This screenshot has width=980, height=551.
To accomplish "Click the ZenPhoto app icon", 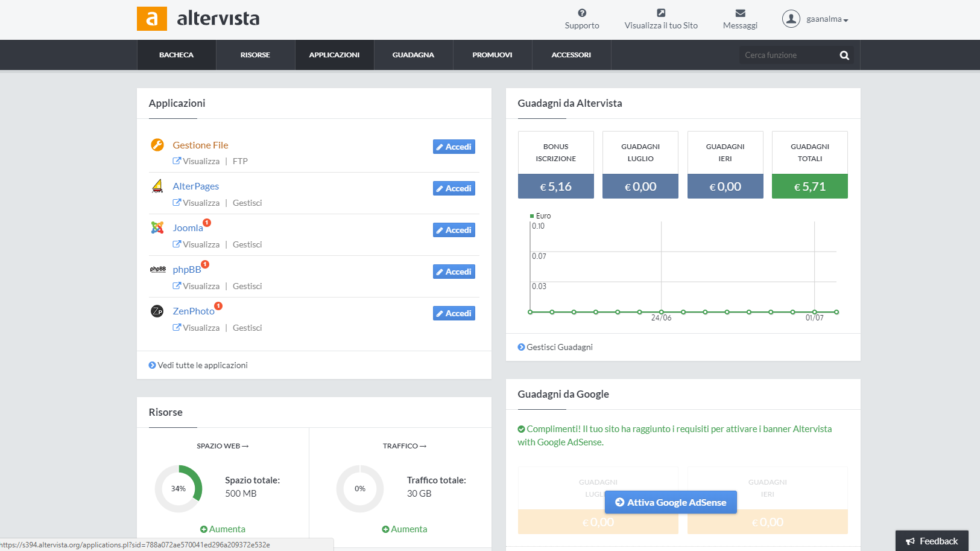I will pos(157,311).
